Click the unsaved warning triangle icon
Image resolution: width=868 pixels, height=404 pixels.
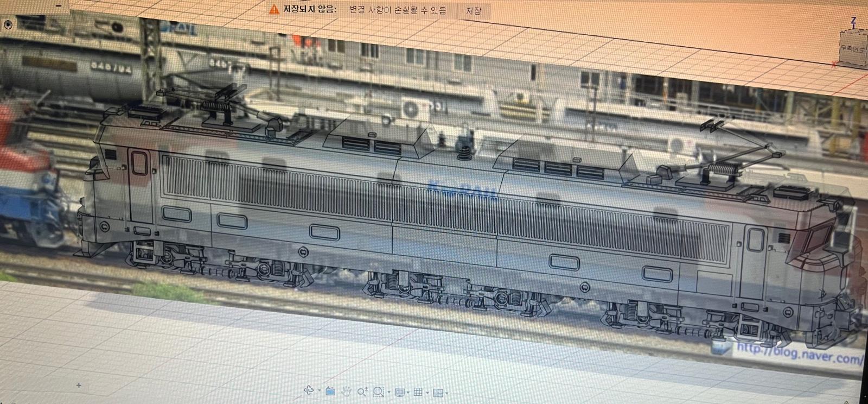(275, 9)
